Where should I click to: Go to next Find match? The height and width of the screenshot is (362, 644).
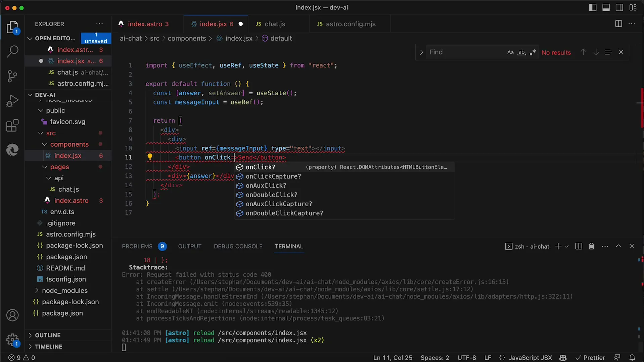(x=596, y=52)
